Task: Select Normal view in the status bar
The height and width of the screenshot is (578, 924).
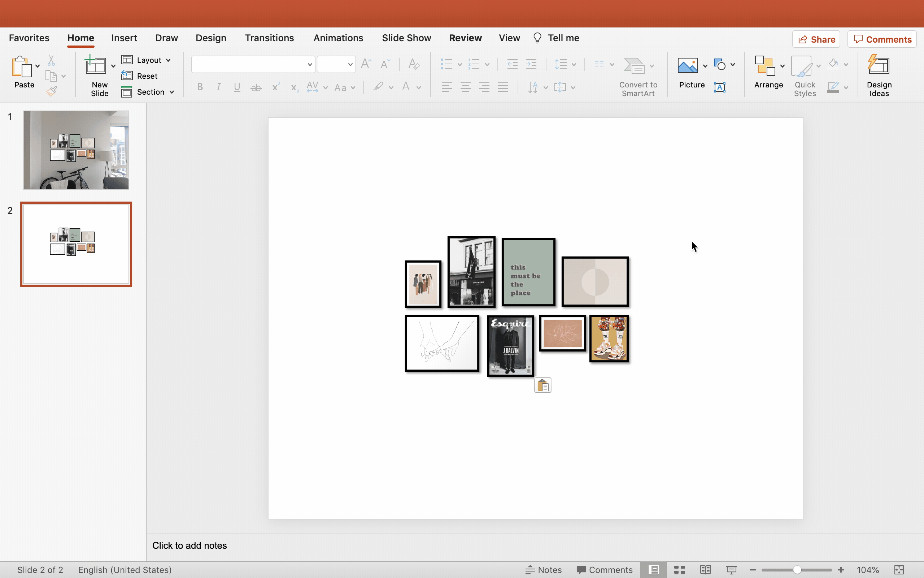Action: coord(653,570)
